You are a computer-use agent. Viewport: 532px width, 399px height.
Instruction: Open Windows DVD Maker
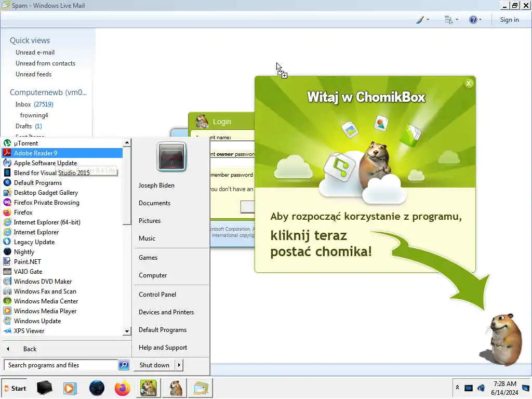point(62,281)
